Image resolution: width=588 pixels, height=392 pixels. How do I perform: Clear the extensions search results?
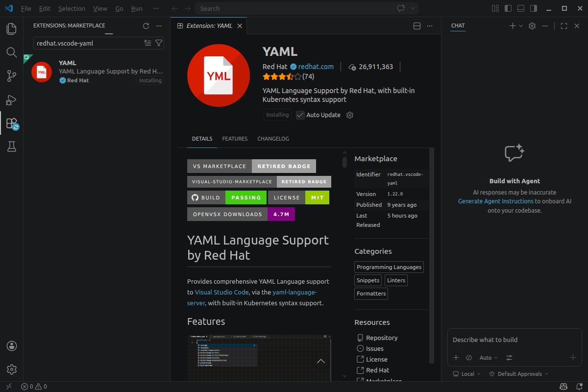tap(147, 43)
